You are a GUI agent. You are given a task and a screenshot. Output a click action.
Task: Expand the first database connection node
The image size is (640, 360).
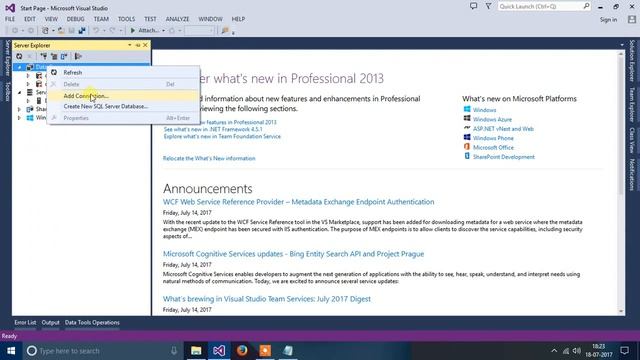coord(28,76)
